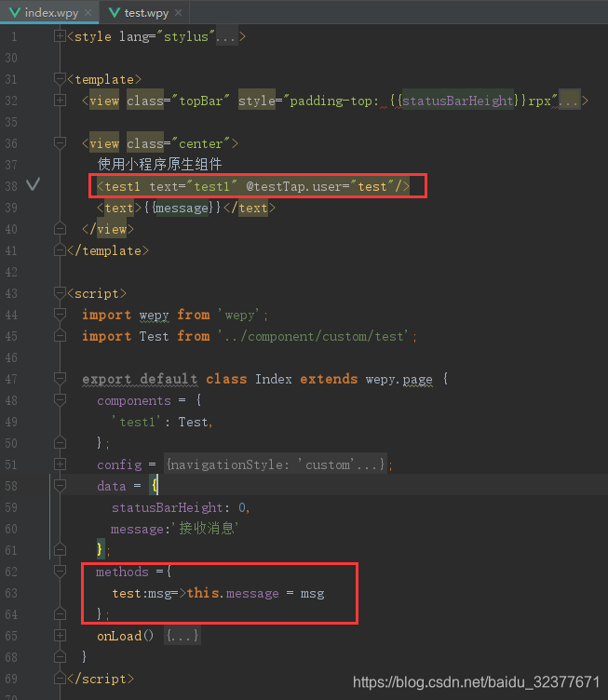Click the Vue icon on index.wpy tab
608x700 pixels.
[x=15, y=12]
